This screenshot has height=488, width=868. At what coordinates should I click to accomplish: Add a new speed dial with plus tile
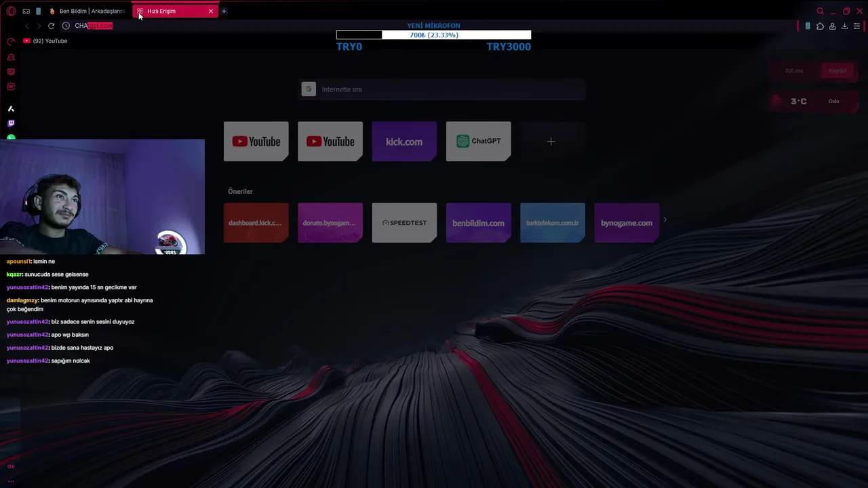pyautogui.click(x=551, y=142)
